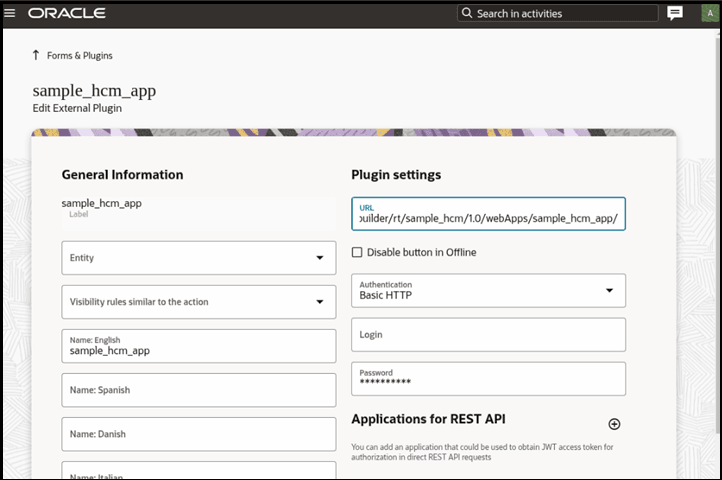Click the Login input field
Viewport: 722px width, 480px height.
(x=489, y=335)
